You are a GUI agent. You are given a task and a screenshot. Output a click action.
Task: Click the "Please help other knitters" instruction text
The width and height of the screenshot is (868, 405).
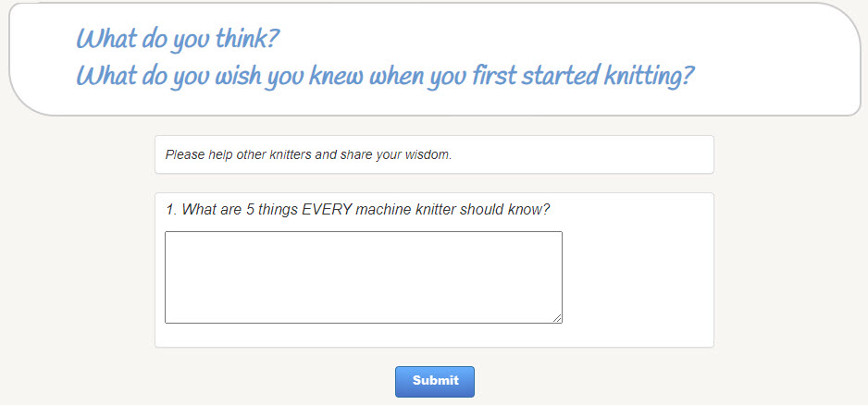pos(308,154)
